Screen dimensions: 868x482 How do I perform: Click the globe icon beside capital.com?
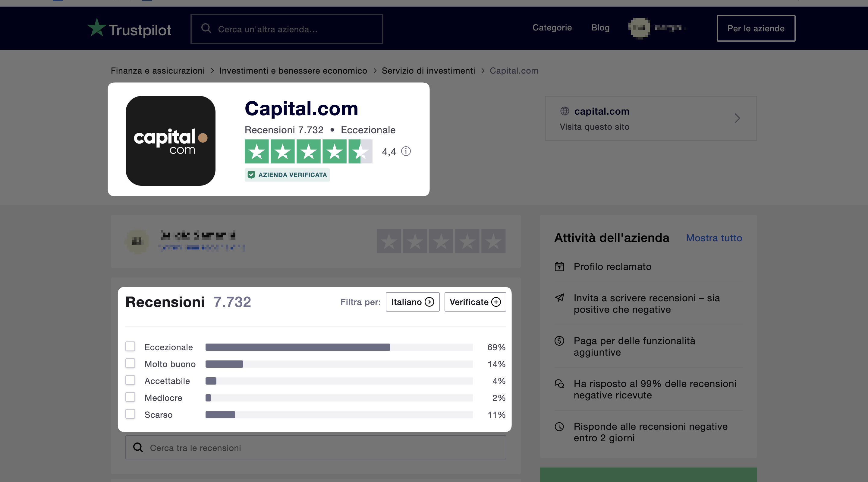(x=565, y=111)
